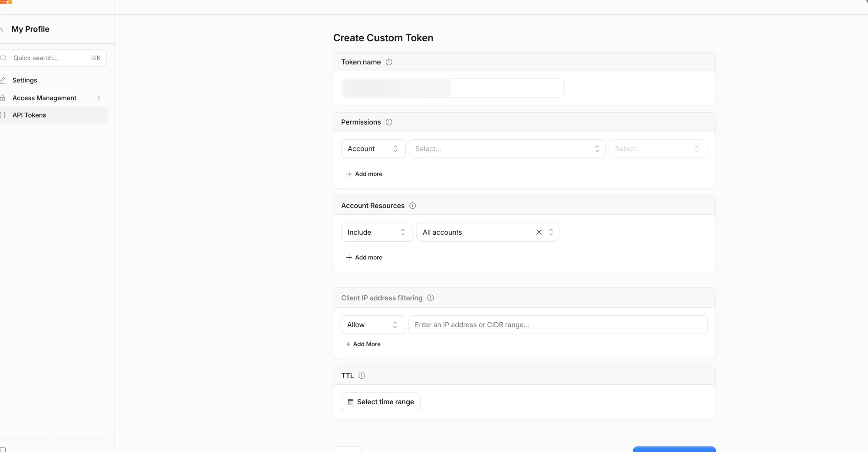Viewport: 868px width, 452px height.
Task: Click the plus icon next to Add More under IP filtering
Action: click(x=348, y=344)
